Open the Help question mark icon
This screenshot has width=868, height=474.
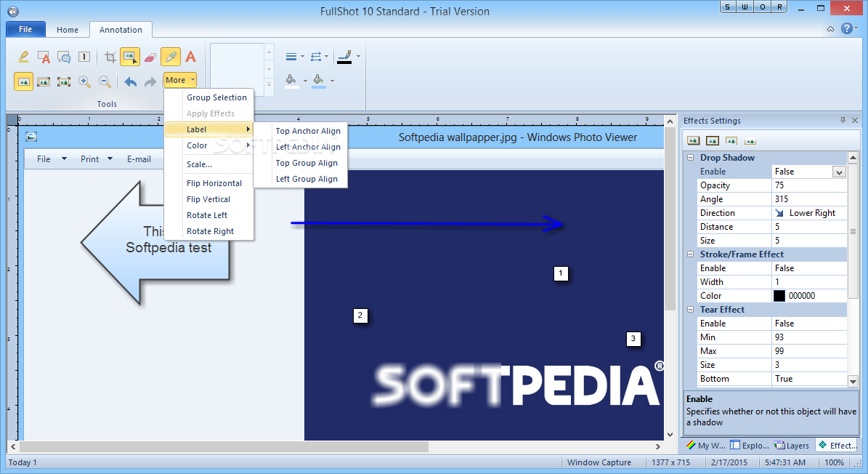pyautogui.click(x=847, y=28)
